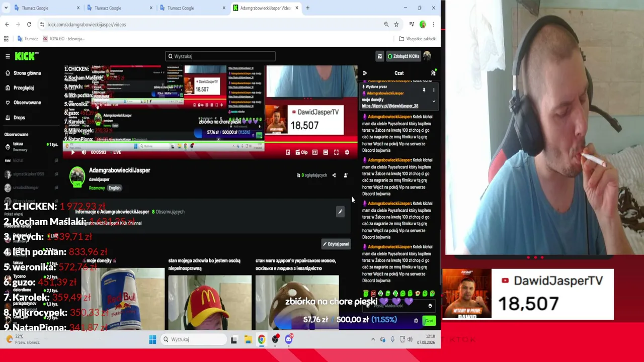Send the message with the Czat button
This screenshot has height=362, width=644.
[429, 321]
